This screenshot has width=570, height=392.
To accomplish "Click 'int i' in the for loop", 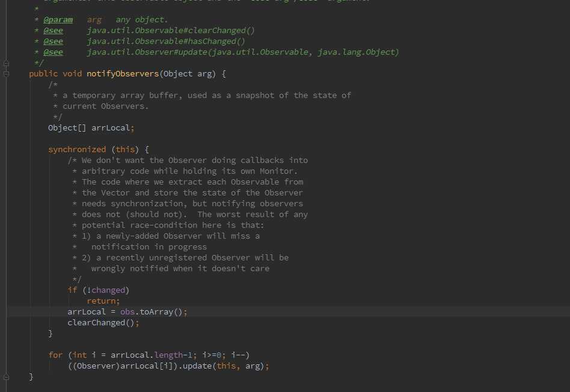I will coord(84,356).
